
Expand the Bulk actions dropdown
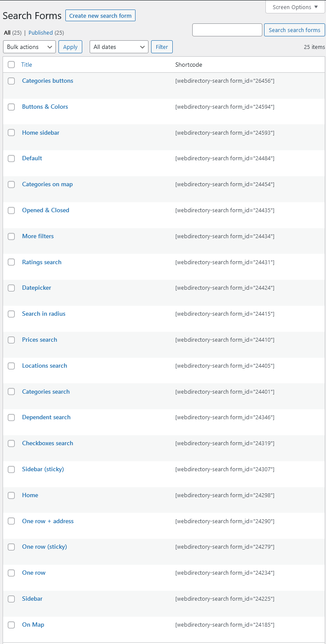pos(29,47)
